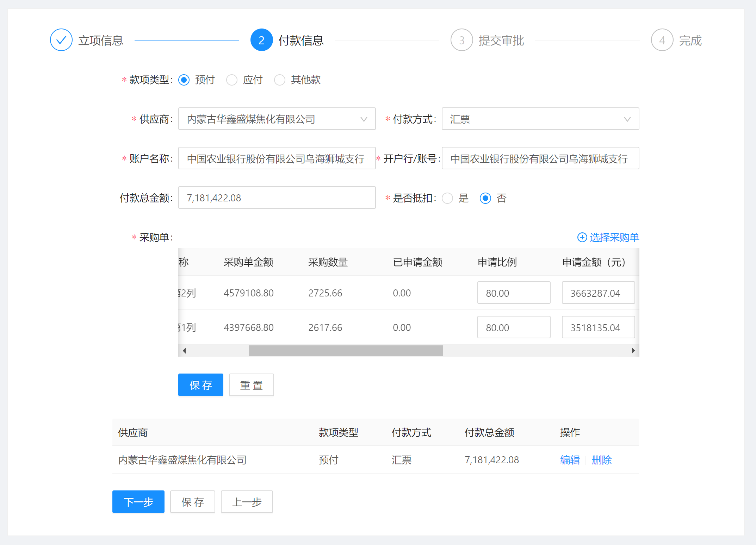This screenshot has width=756, height=545.
Task: Click the 重置 button
Action: pyautogui.click(x=251, y=385)
